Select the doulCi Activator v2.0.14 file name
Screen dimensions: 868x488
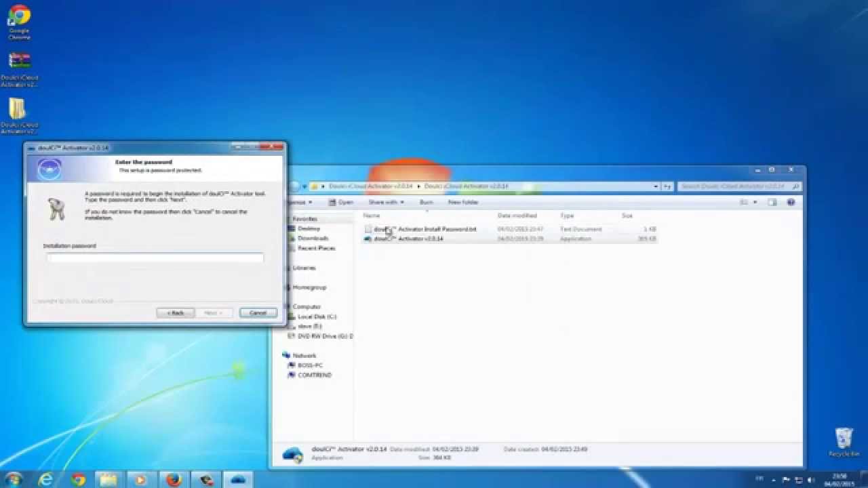click(x=408, y=239)
